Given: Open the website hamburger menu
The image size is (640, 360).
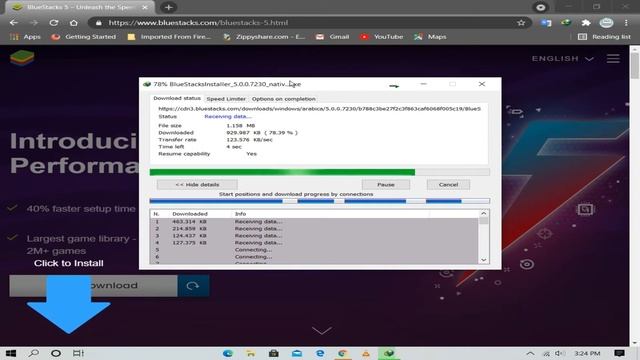Looking at the screenshot, I should click(x=613, y=58).
